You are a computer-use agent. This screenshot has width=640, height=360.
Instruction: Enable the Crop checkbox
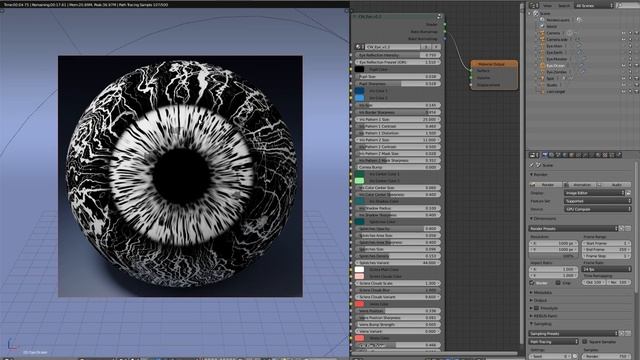pyautogui.click(x=558, y=282)
